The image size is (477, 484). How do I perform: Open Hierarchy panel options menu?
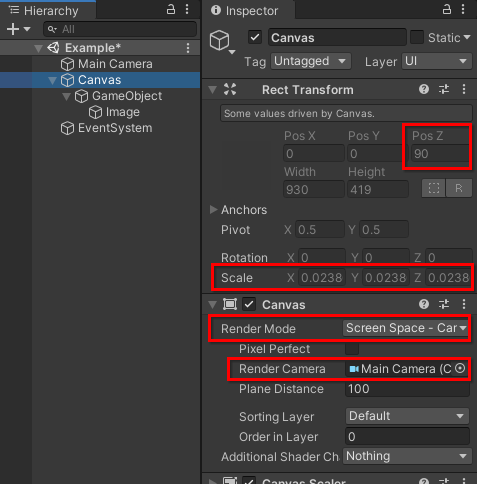[x=187, y=9]
